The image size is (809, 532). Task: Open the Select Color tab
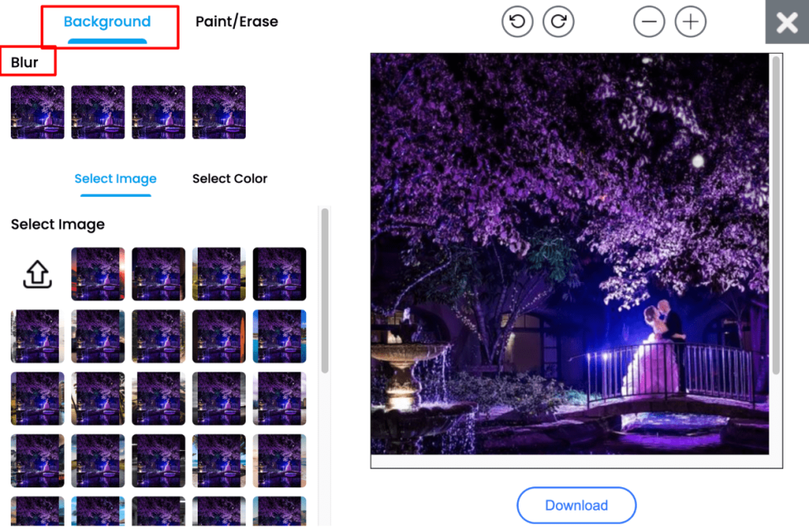(x=230, y=179)
